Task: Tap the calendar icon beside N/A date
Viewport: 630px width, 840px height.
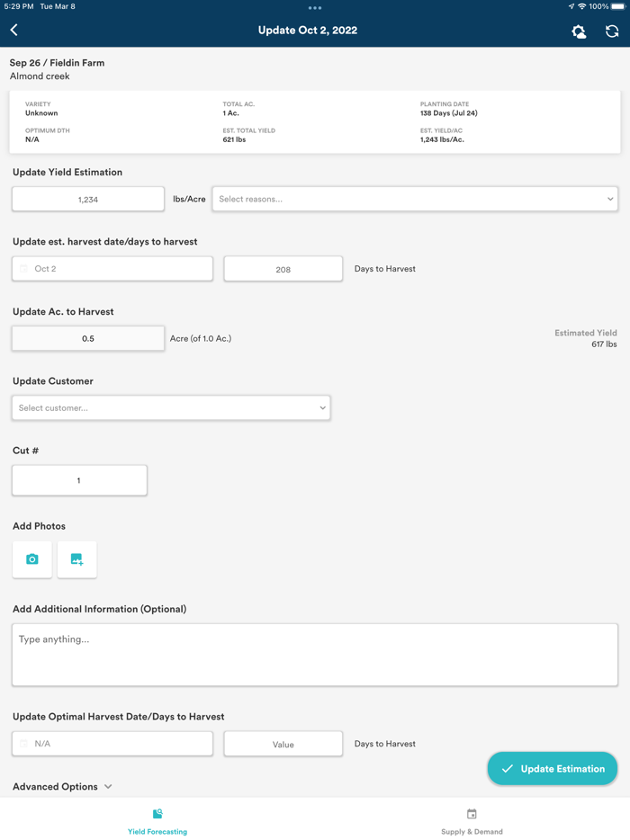Action: (23, 744)
